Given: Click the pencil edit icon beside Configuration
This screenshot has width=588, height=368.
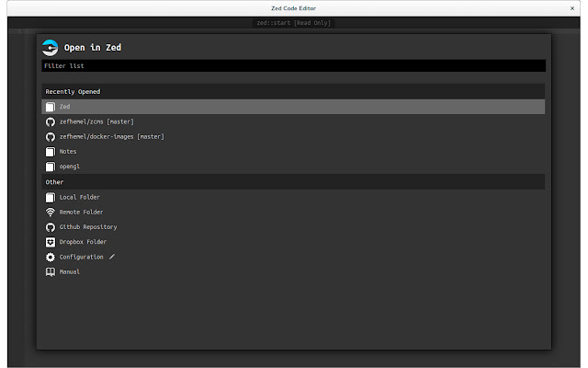Looking at the screenshot, I should click(112, 257).
